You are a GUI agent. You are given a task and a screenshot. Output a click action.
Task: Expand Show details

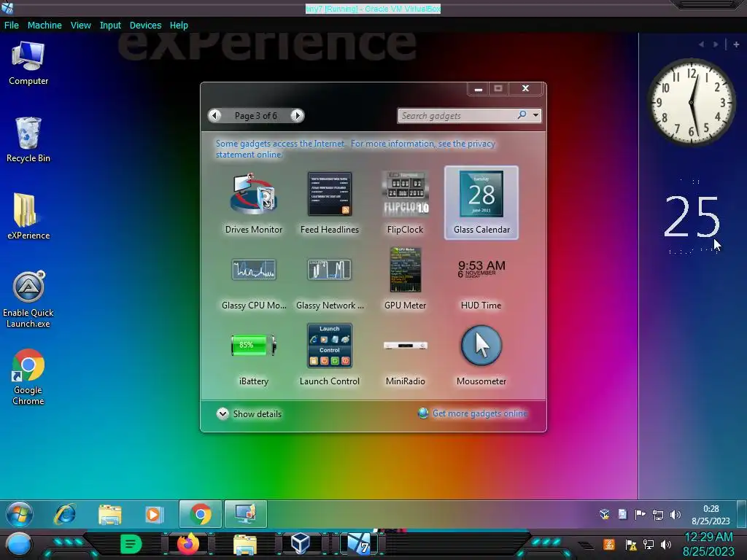[249, 414]
